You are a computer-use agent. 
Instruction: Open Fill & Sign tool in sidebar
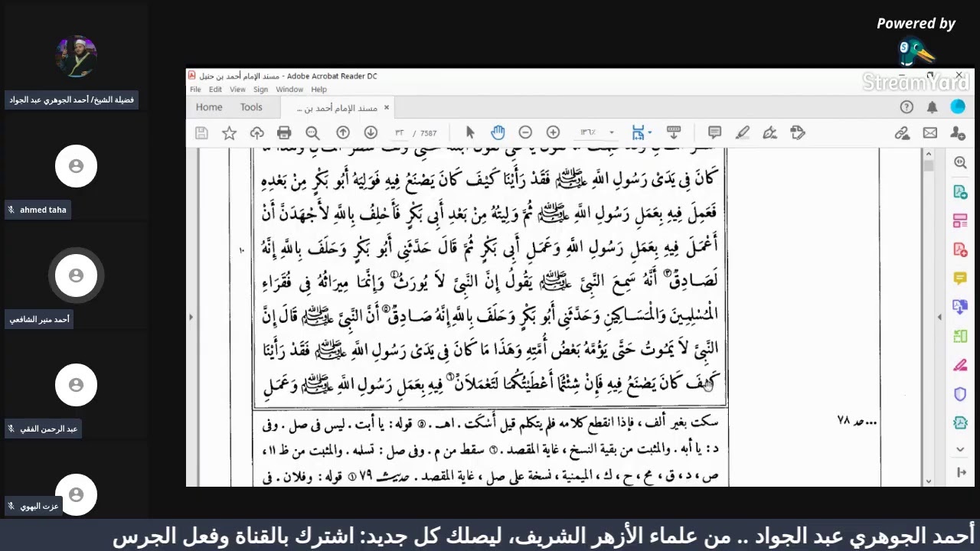point(960,365)
